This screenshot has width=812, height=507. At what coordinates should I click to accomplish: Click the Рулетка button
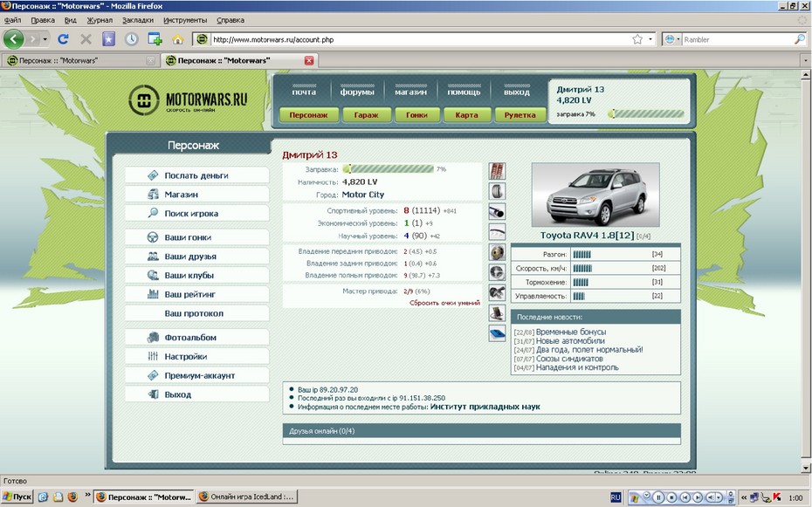point(520,115)
